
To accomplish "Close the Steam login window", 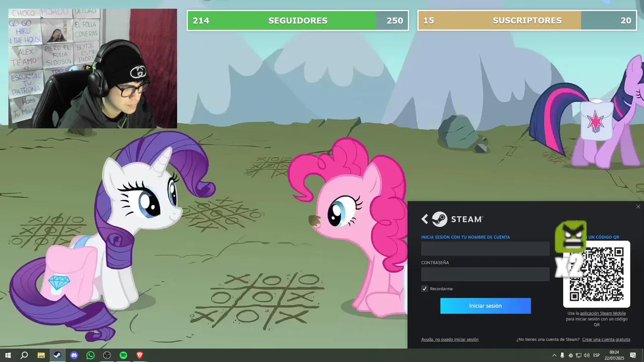I will tap(638, 207).
